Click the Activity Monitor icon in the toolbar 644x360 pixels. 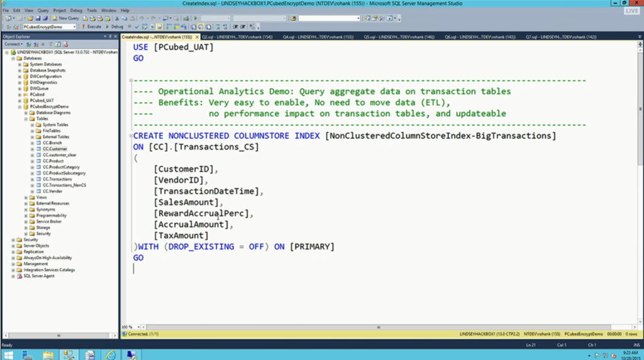coord(186,18)
